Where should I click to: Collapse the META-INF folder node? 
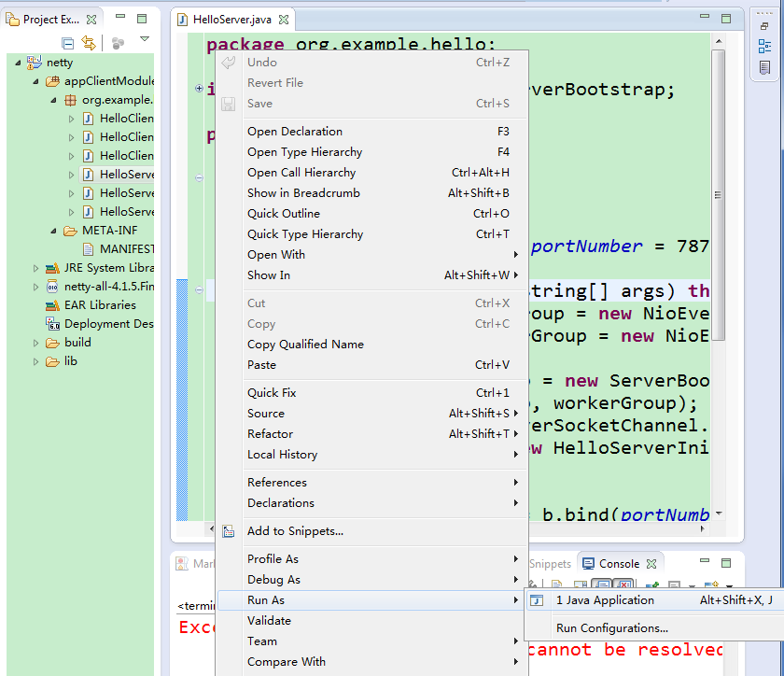[53, 231]
